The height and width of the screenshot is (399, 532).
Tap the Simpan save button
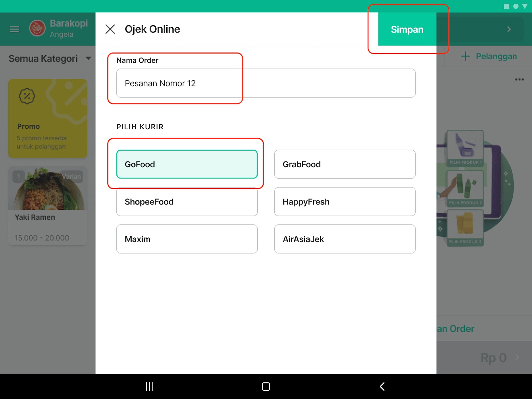(x=407, y=29)
